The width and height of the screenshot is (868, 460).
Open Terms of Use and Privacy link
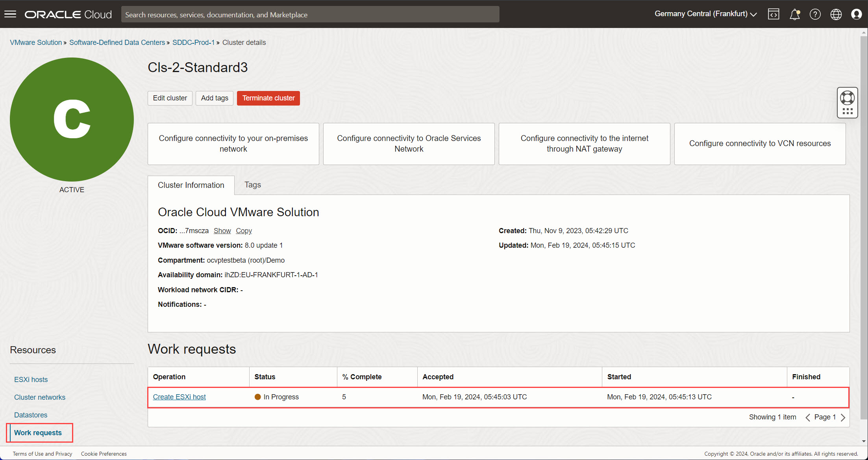click(43, 454)
